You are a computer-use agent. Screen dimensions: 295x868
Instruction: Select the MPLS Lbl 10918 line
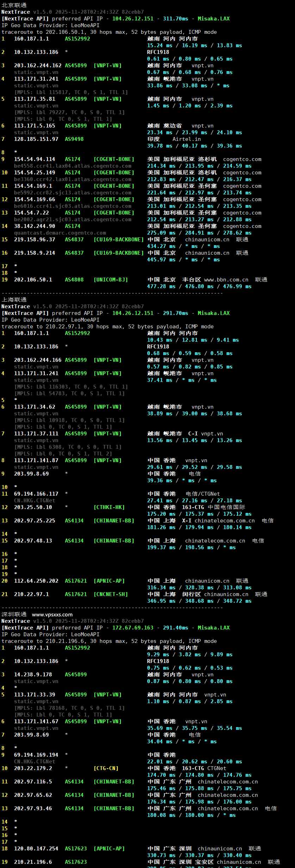tap(69, 420)
